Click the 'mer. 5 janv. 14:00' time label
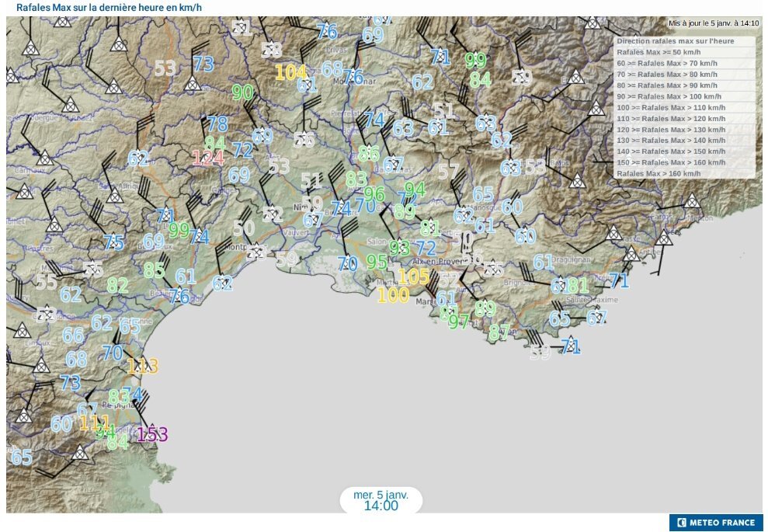Image resolution: width=768 pixels, height=532 pixels. click(381, 500)
